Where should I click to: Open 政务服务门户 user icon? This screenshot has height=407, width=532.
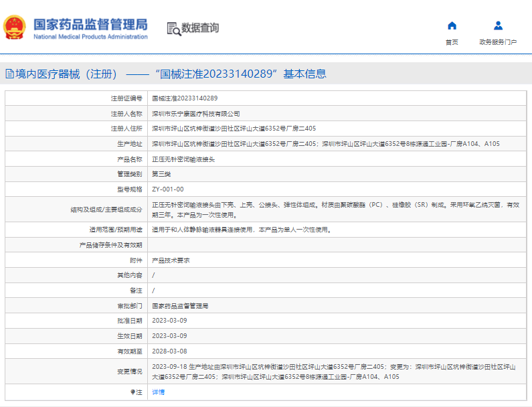click(x=498, y=26)
